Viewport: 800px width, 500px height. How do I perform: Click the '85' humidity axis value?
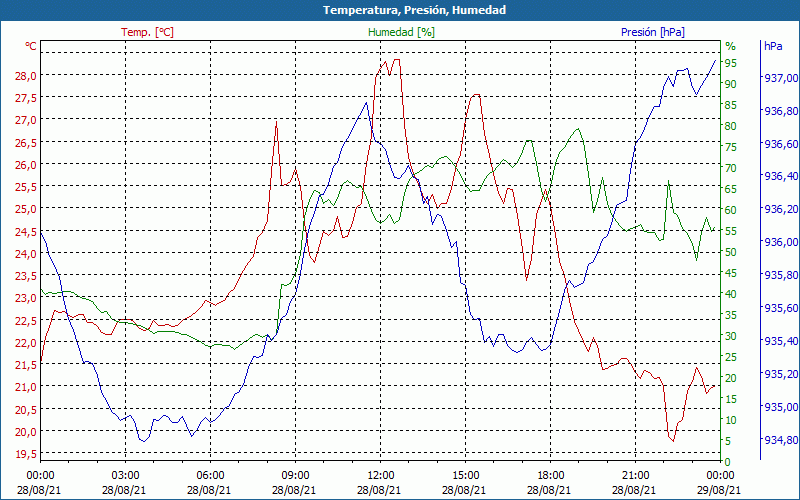coord(731,105)
